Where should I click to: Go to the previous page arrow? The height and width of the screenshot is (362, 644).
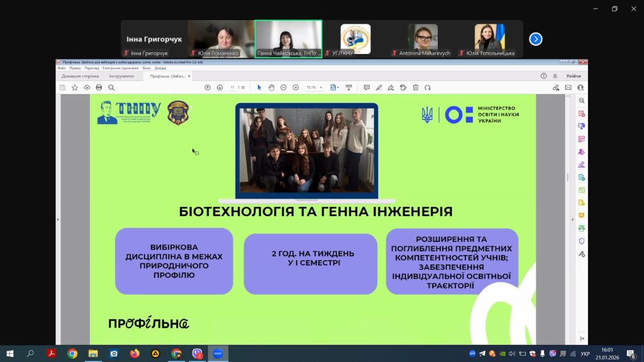point(208,87)
